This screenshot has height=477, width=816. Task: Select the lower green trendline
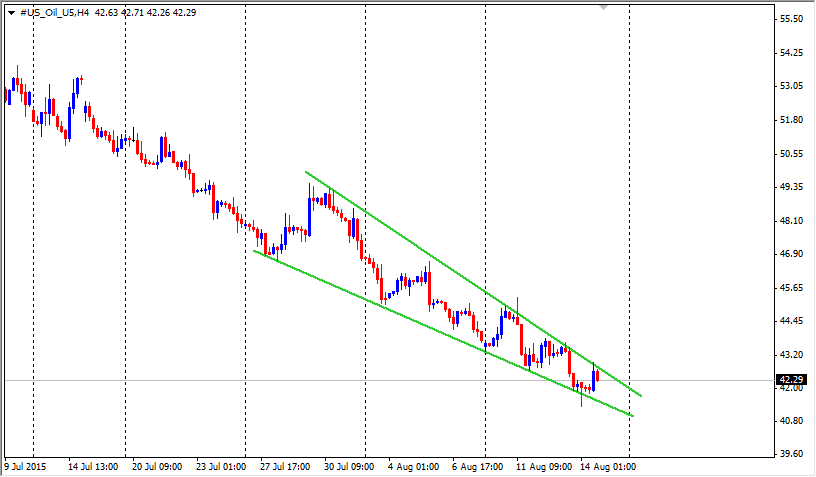click(443, 333)
